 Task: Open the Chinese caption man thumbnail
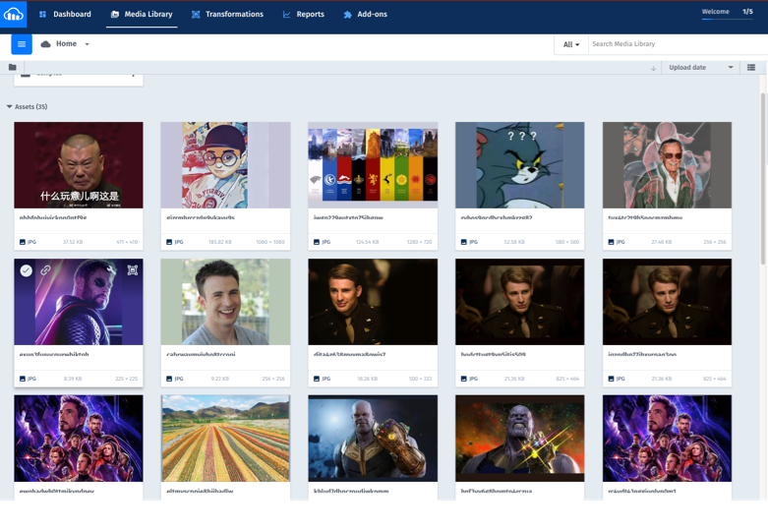pos(79,165)
